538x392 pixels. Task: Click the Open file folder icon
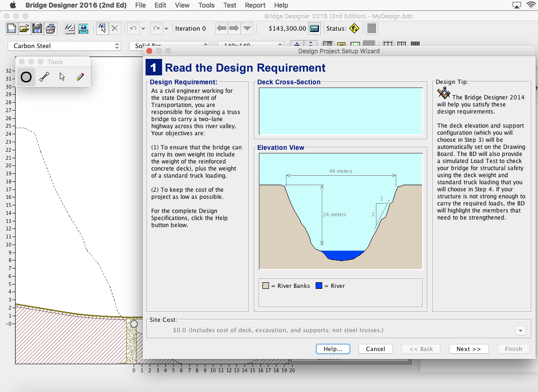pos(24,29)
